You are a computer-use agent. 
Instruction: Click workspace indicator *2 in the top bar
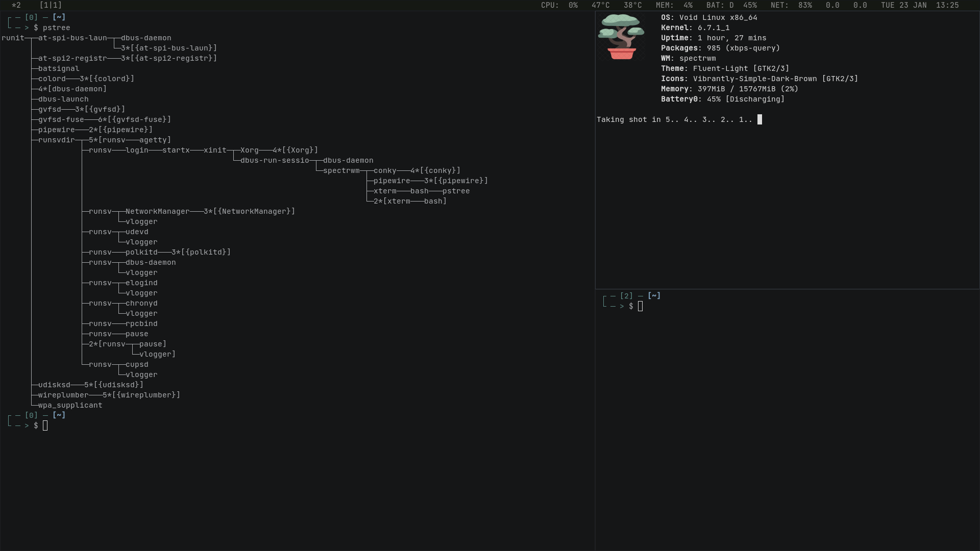[16, 5]
